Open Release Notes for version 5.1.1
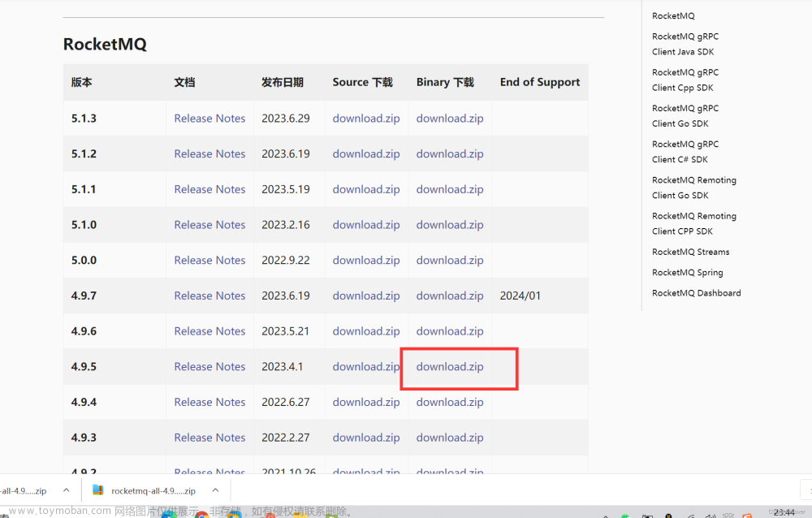Viewport: 812px width, 518px height. (x=209, y=189)
